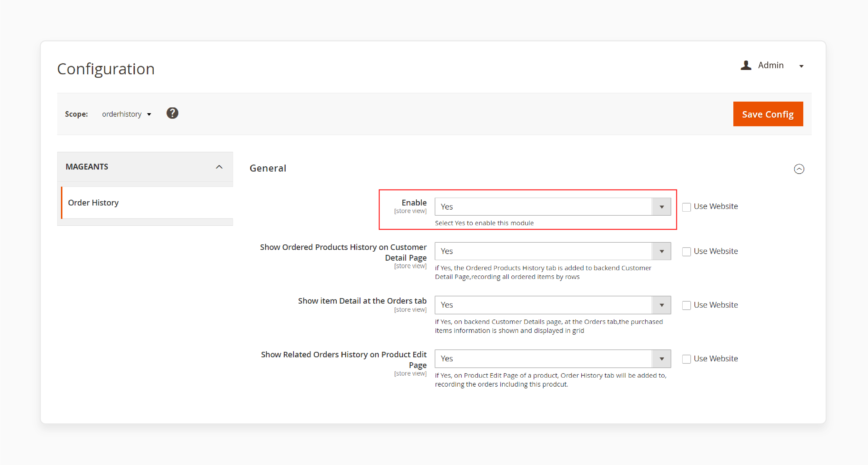Open the Enable Yes dropdown

[553, 207]
